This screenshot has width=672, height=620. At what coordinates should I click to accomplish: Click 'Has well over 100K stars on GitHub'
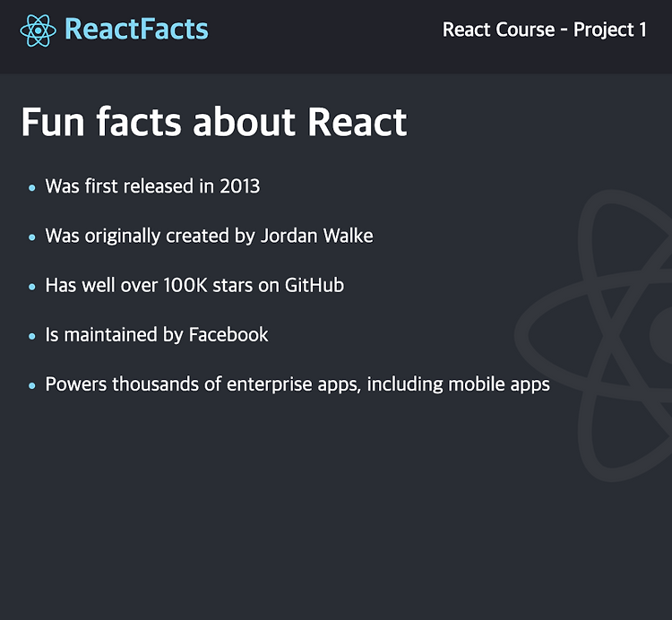click(194, 286)
